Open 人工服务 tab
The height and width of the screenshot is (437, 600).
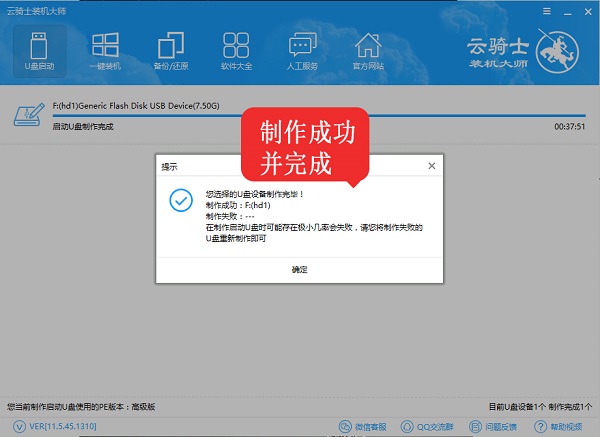pos(302,51)
